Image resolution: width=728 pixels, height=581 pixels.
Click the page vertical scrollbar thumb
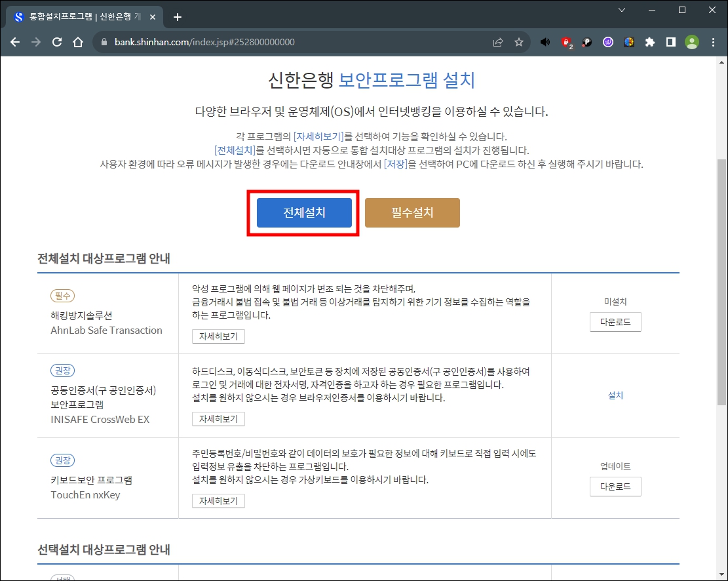tap(721, 282)
